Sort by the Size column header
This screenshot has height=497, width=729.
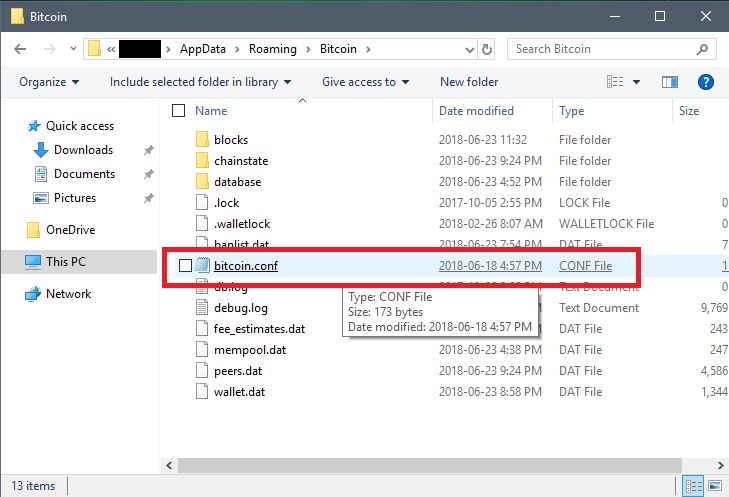[689, 111]
